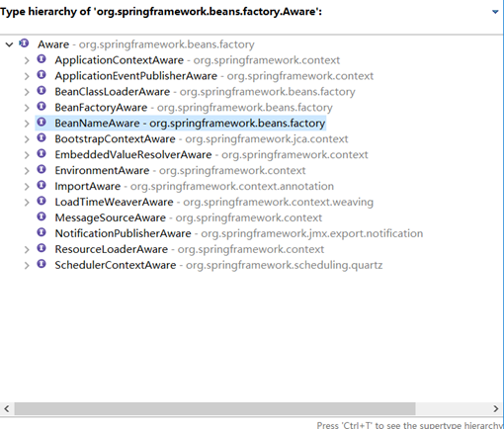Viewport: 504px width, 429px height.
Task: Click the BeanClassLoaderAware interface icon
Action: click(42, 90)
